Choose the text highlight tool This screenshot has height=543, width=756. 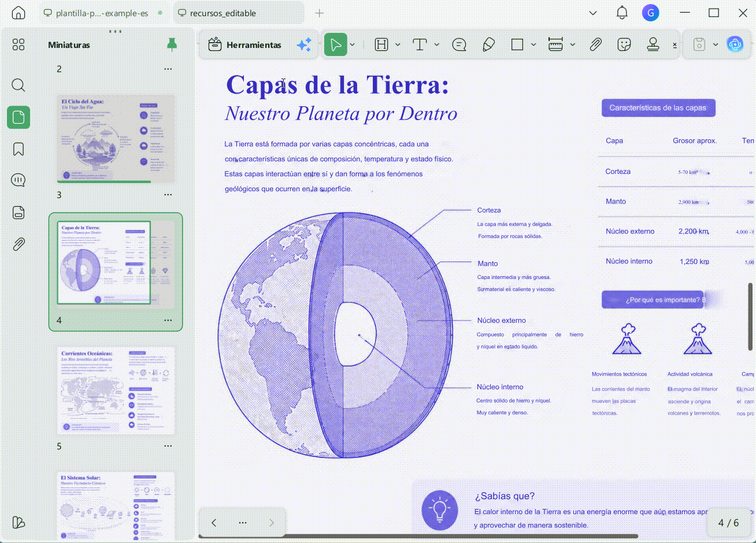[381, 45]
